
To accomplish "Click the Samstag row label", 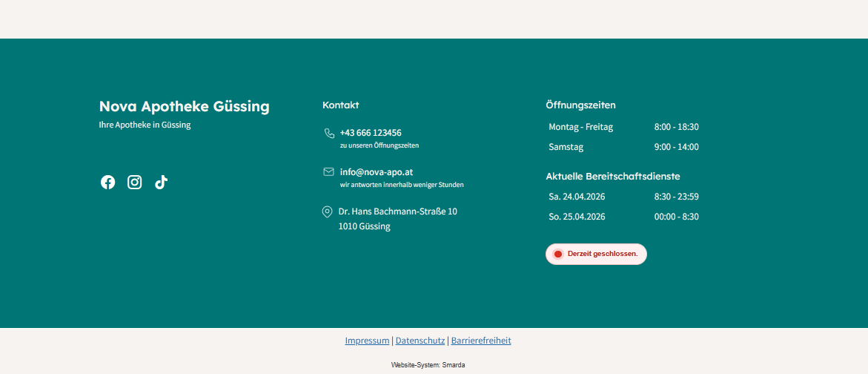I will [x=566, y=147].
